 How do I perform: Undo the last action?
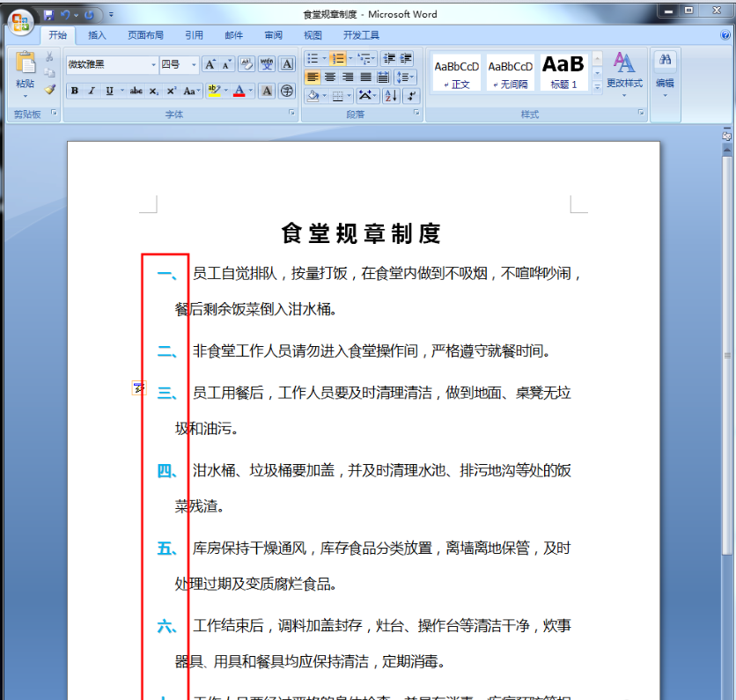click(x=65, y=15)
